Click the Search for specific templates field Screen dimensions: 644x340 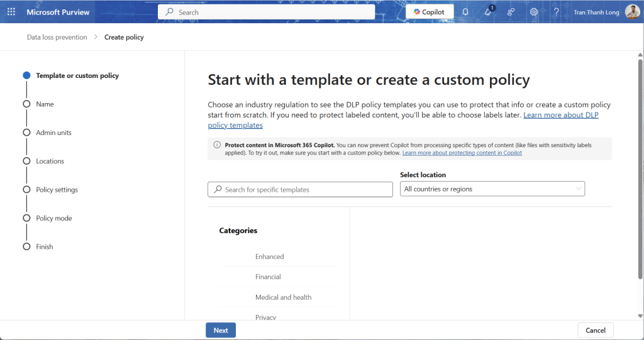click(x=300, y=189)
